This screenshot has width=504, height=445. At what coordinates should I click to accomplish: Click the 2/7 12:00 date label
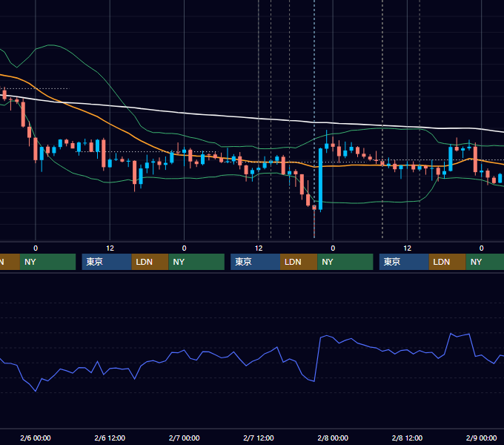coord(259,438)
